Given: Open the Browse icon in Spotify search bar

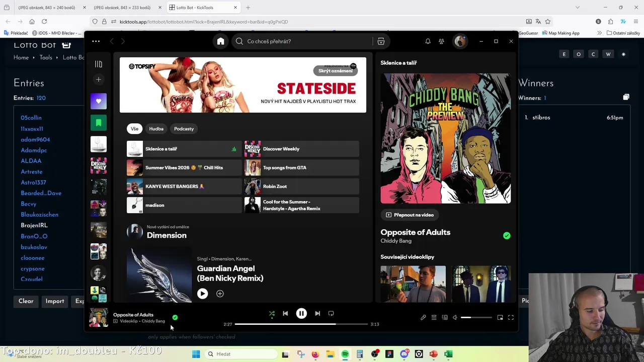Looking at the screenshot, I should [x=381, y=41].
